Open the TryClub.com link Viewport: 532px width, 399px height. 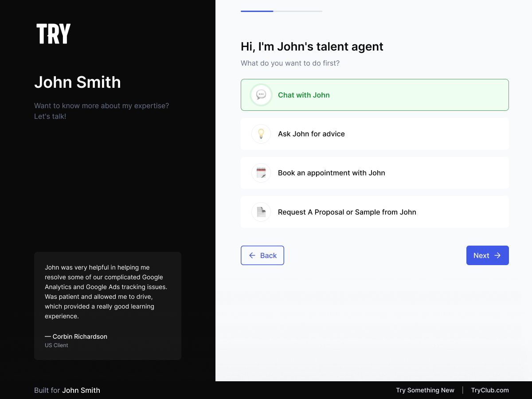490,390
